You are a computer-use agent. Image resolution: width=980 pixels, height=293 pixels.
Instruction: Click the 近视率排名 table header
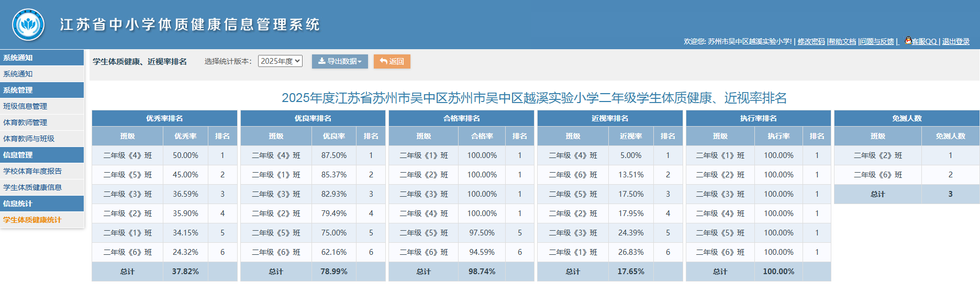pos(609,118)
